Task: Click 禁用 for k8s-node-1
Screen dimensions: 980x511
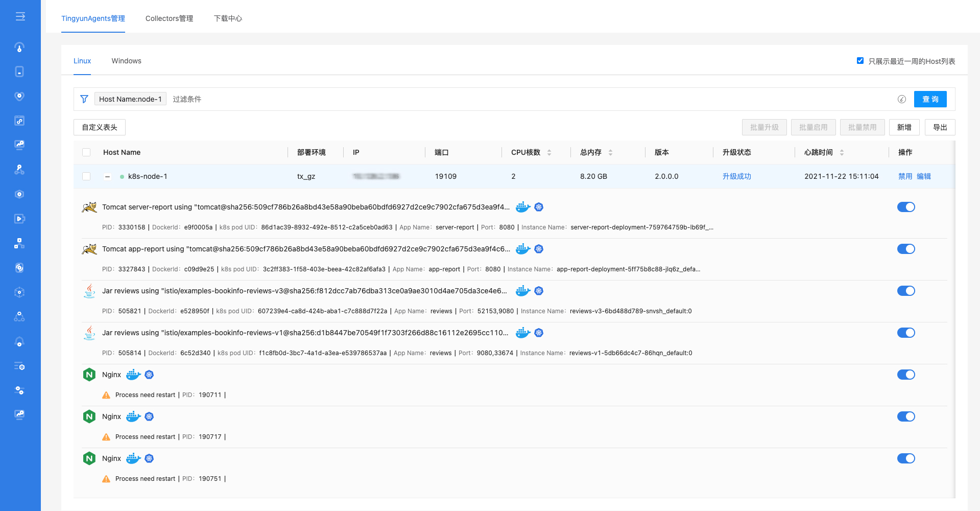Action: click(905, 176)
